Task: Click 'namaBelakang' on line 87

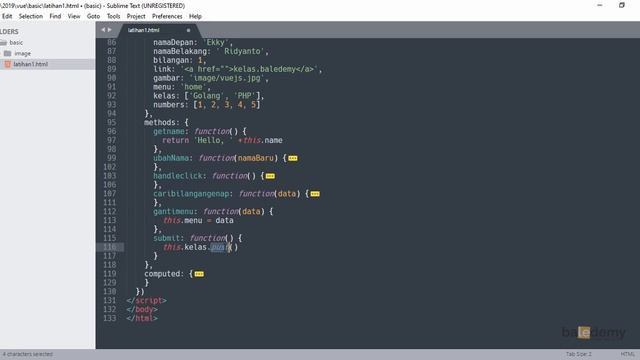Action: point(180,51)
